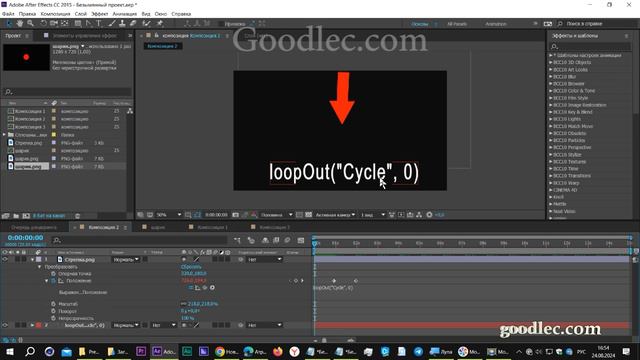640x360 pixels.
Task: Click the Сбросить transform reset link
Action: (191, 267)
